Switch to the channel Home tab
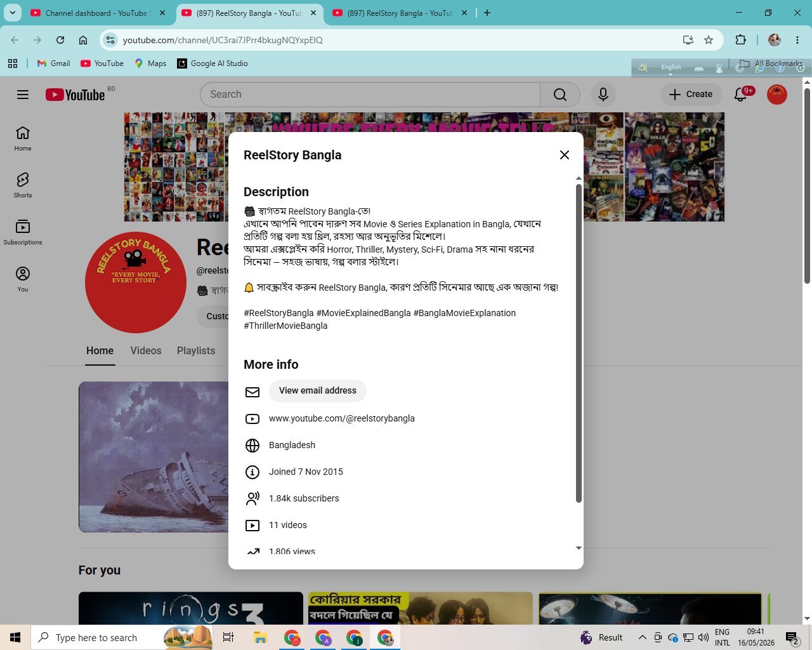 100,351
